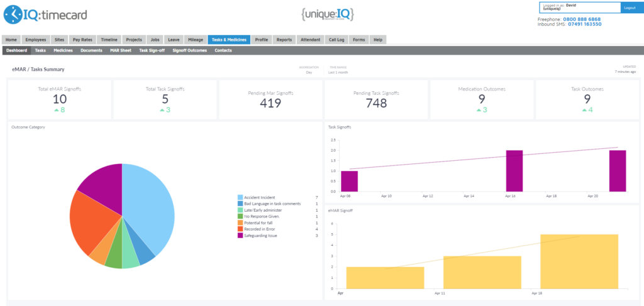644x306 pixels.
Task: Go to Documents in the submenu
Action: point(91,50)
